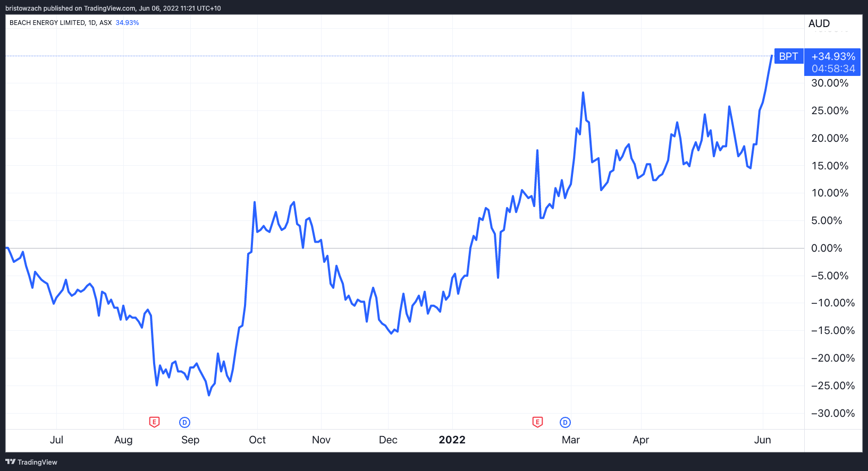
Task: Click the −5.00% axis label
Action: point(830,276)
